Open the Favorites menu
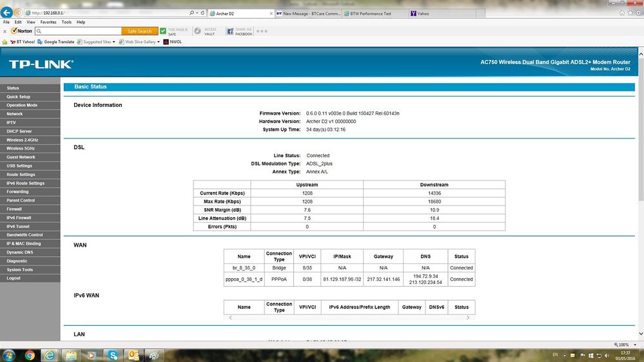 pos(48,22)
